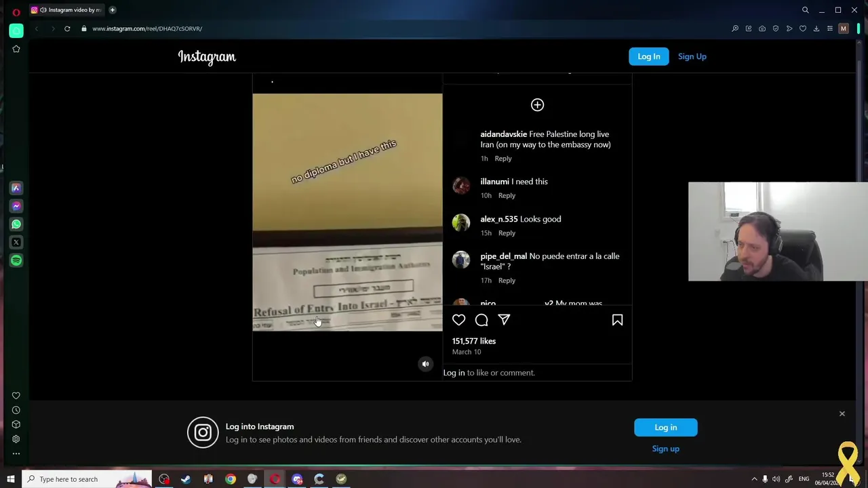Click the 151,577 likes count
Image resolution: width=868 pixels, height=488 pixels.
tap(474, 341)
